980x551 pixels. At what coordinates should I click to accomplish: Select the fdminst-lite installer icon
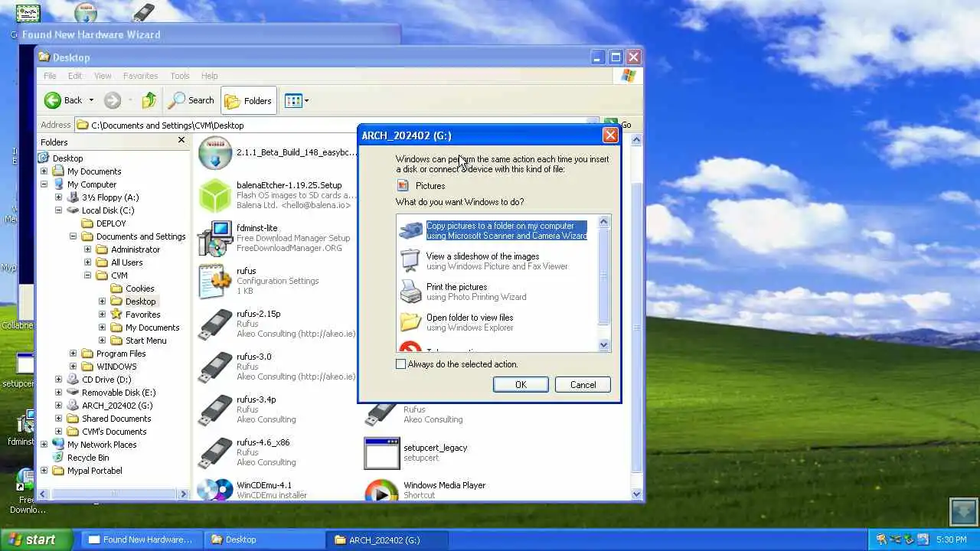click(214, 239)
